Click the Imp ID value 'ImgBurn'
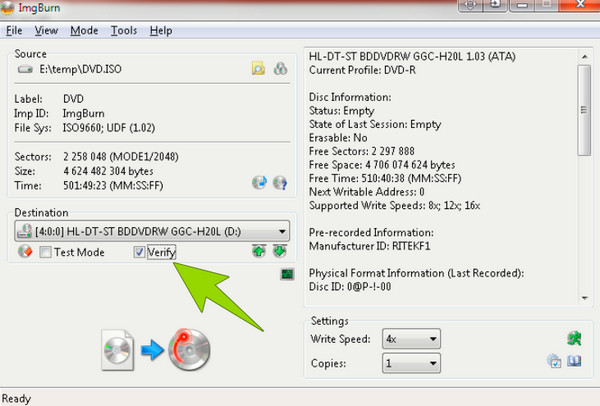This screenshot has width=600, height=406. [x=83, y=114]
